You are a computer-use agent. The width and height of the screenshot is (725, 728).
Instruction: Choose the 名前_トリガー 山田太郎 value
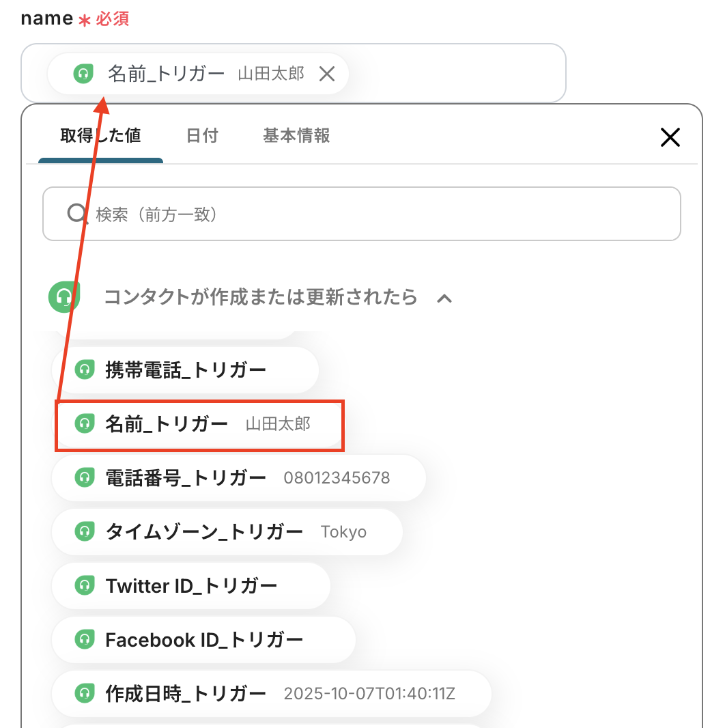[x=198, y=424]
